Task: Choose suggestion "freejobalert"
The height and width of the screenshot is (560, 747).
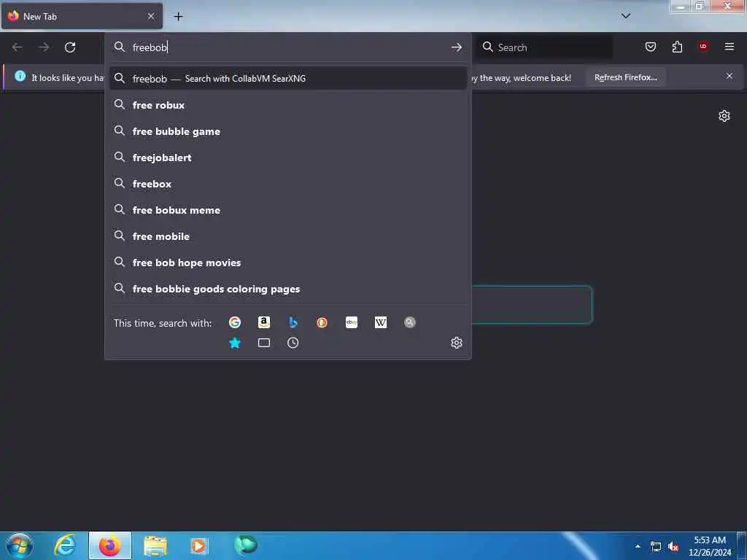Action: point(287,157)
